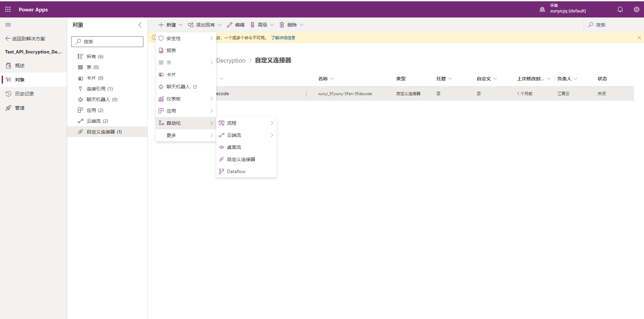The width and height of the screenshot is (644, 319).
Task: Collapse the left navigation hamburger menu
Action: 8,25
